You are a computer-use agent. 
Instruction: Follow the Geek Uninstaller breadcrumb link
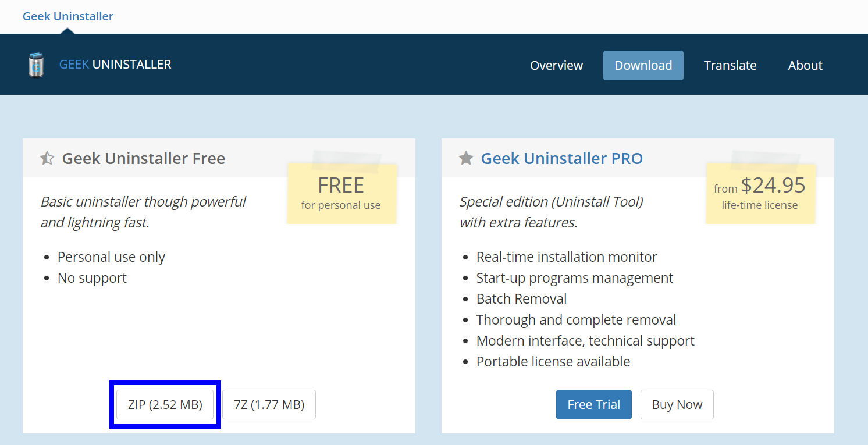67,16
